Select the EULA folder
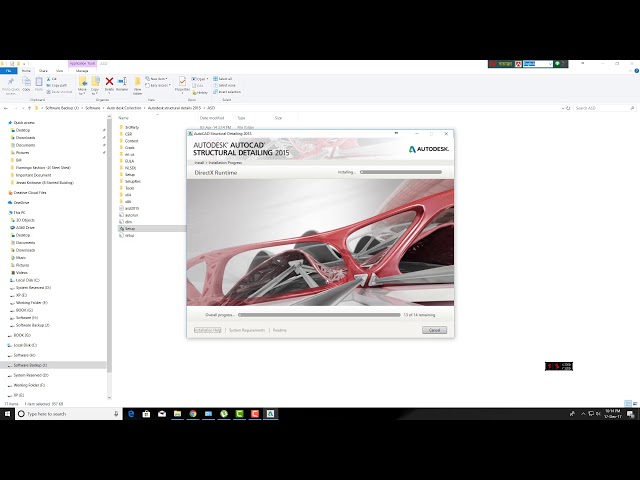Screen dimensions: 640x480 click(x=129, y=161)
